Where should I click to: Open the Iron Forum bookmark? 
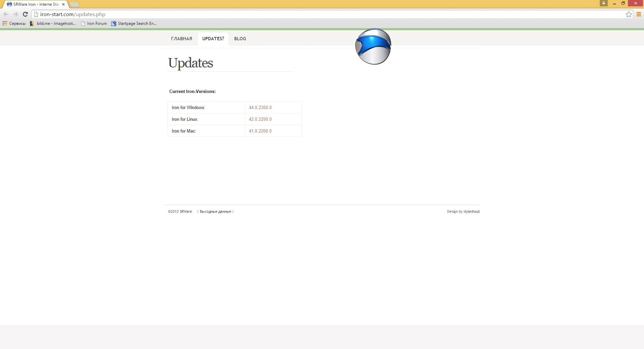tap(94, 23)
